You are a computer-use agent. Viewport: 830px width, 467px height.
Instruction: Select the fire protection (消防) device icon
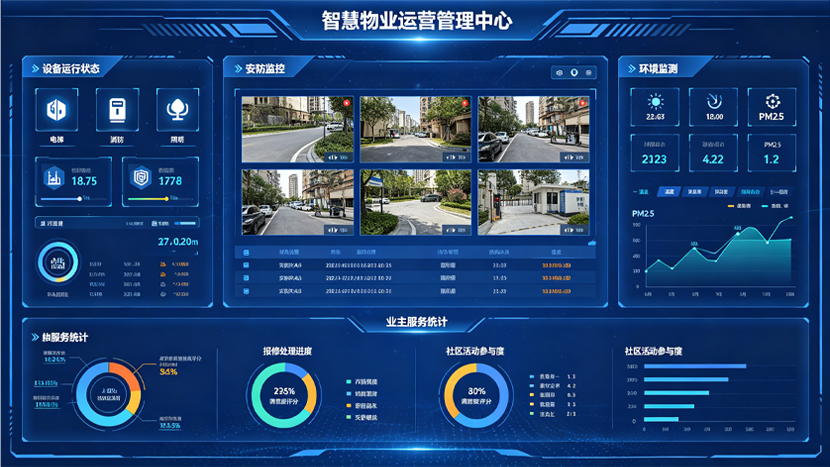pyautogui.click(x=116, y=108)
